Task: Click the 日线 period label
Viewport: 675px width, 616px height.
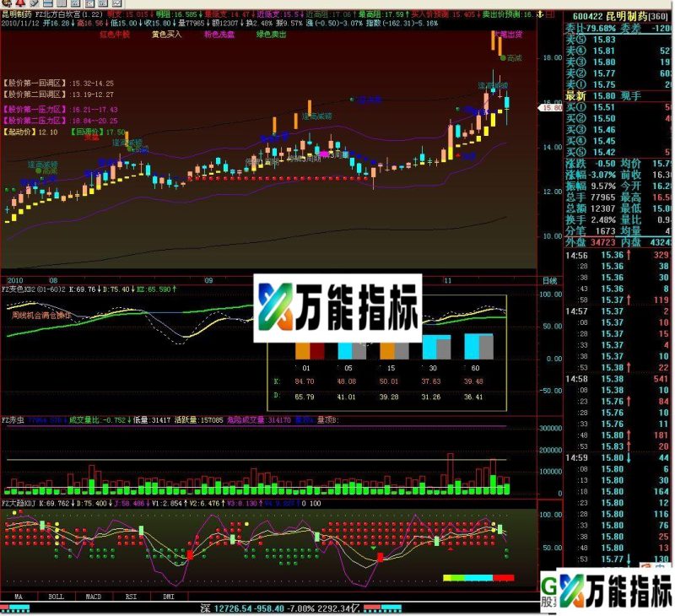Action: coord(549,281)
